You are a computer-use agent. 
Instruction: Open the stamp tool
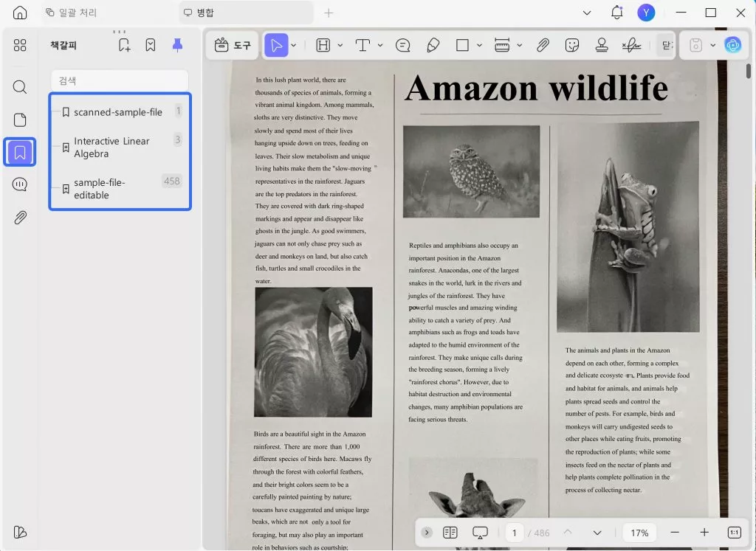pyautogui.click(x=601, y=46)
